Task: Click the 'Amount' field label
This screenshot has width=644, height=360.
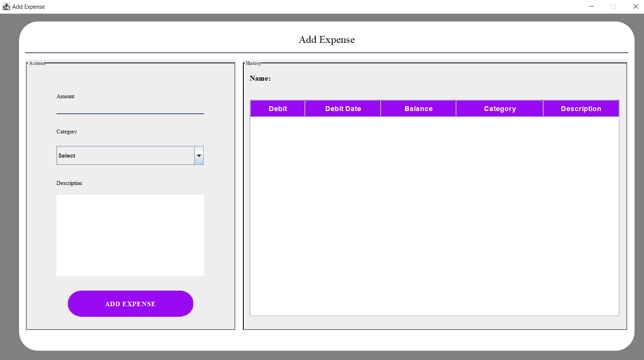Action: click(65, 97)
